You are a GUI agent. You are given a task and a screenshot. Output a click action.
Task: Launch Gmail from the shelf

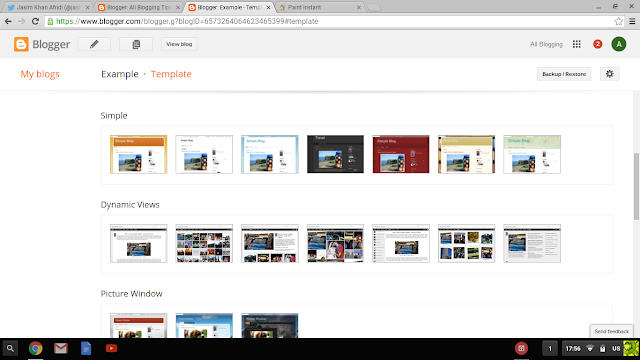pyautogui.click(x=61, y=348)
